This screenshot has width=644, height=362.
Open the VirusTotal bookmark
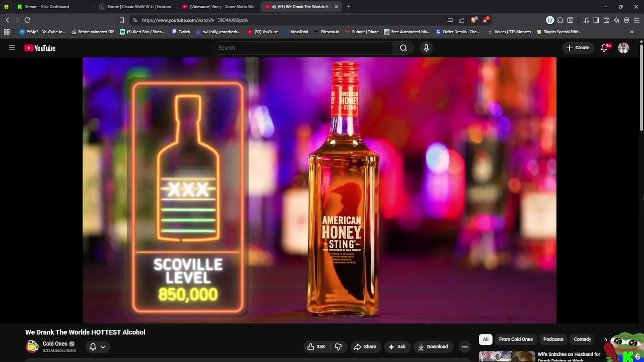point(295,32)
